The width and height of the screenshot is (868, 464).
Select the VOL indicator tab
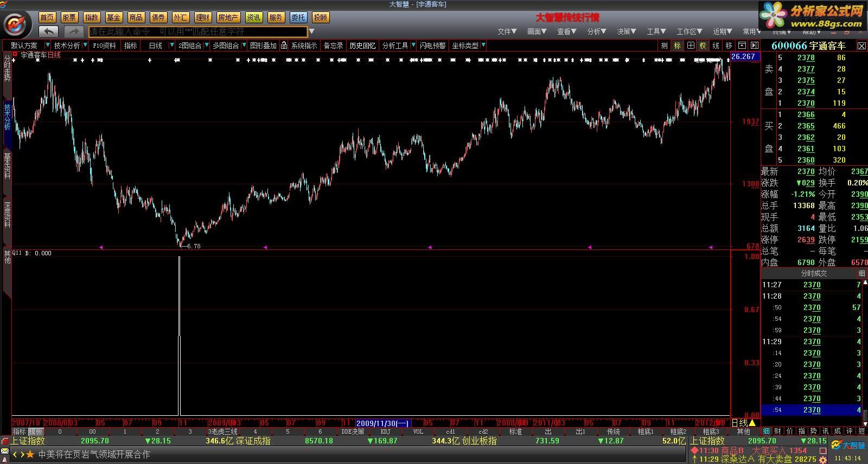(418, 431)
